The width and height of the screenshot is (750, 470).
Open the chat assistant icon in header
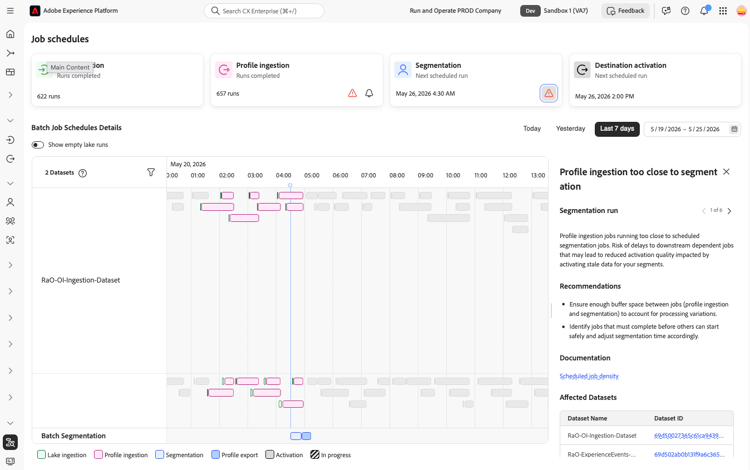pos(666,11)
